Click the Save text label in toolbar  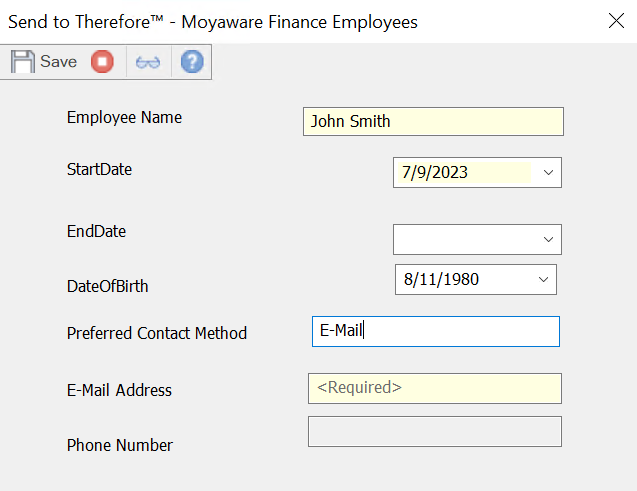tap(58, 62)
